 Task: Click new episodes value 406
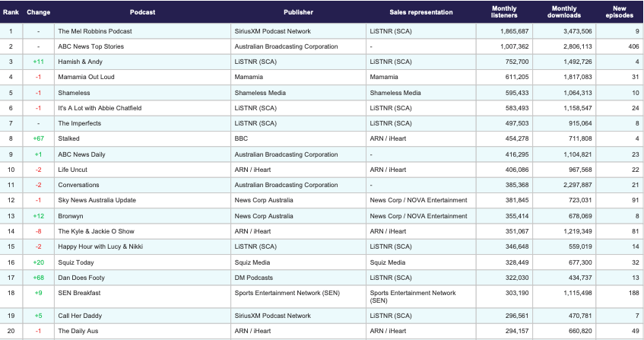(633, 46)
